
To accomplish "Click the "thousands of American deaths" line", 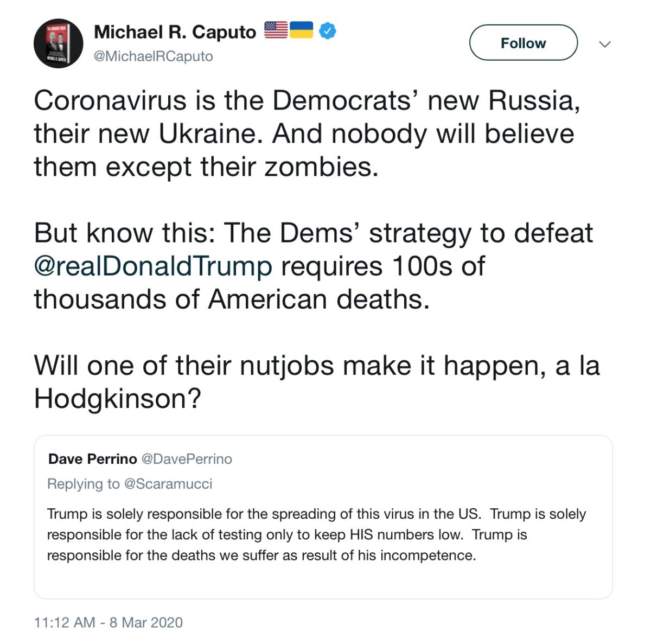I will [232, 299].
